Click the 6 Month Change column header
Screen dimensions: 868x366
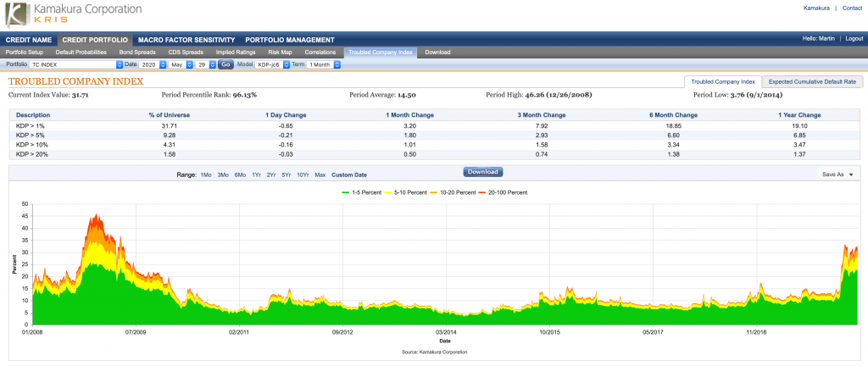(674, 115)
